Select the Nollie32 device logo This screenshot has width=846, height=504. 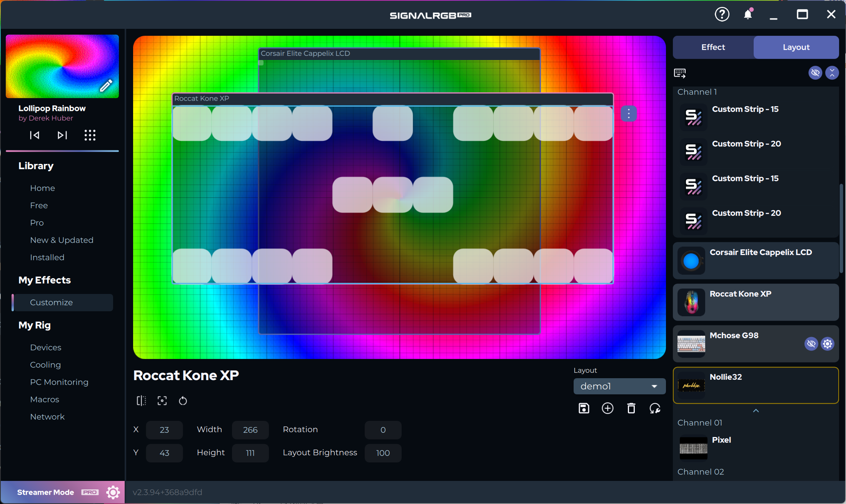(691, 386)
